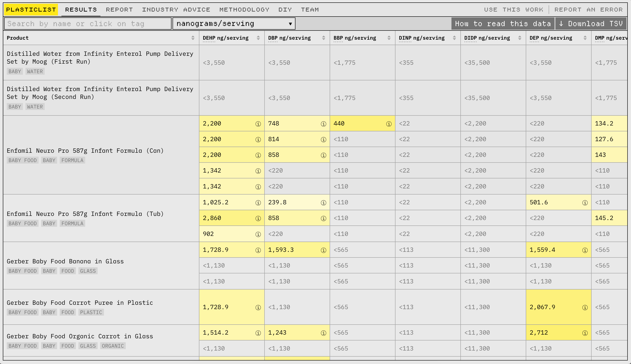Viewport: 631px width, 364px height.
Task: Click the DIDP ng/serving sort arrows
Action: tap(520, 38)
